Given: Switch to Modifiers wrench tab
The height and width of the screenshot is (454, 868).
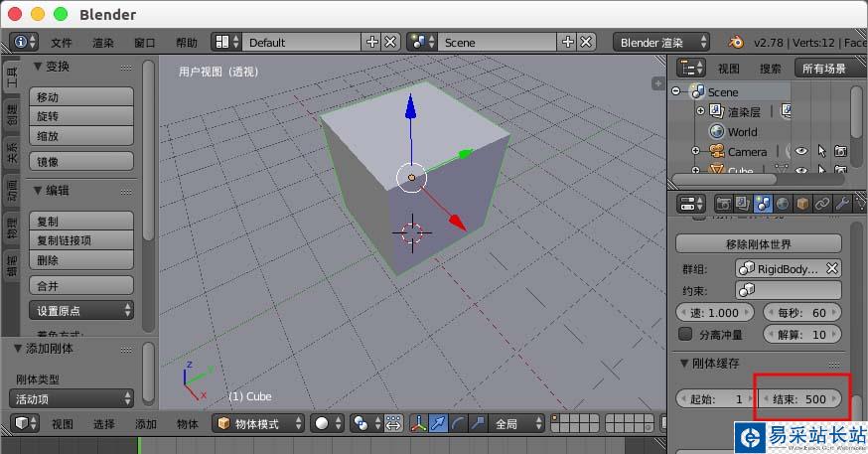Looking at the screenshot, I should pos(842,204).
